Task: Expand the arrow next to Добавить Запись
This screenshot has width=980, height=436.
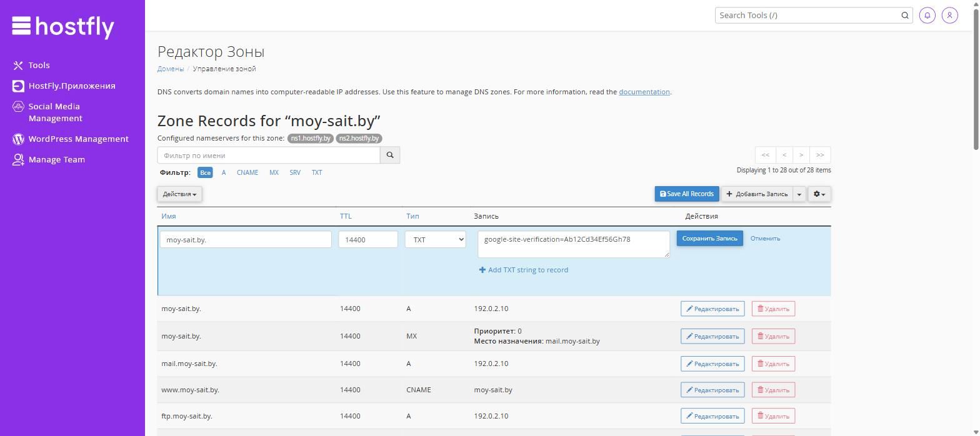Action: [x=799, y=194]
